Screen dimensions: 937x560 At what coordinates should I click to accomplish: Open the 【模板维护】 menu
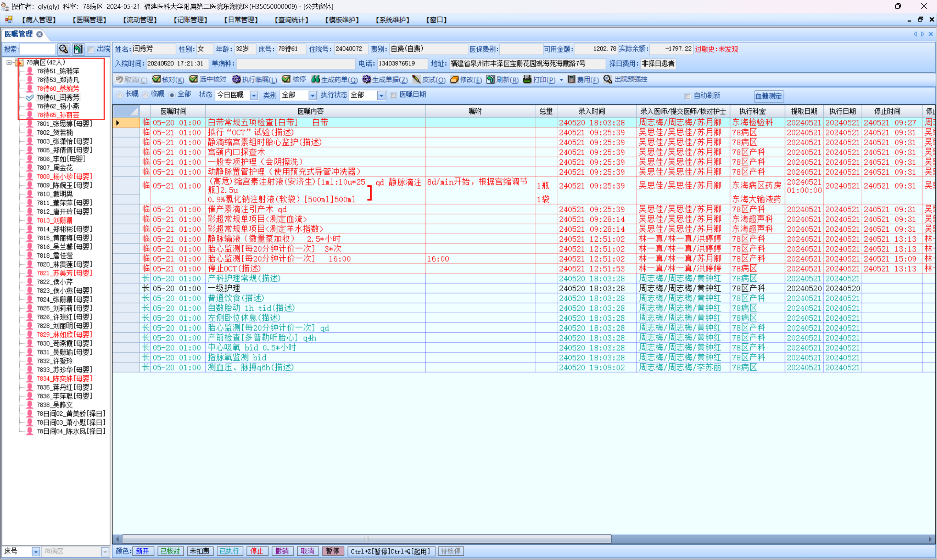342,20
